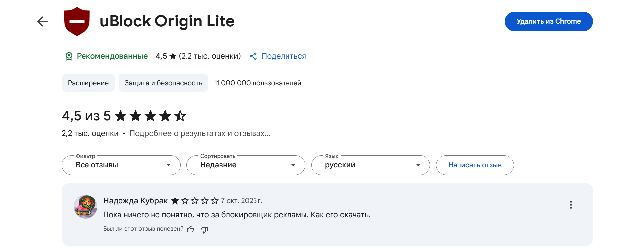Click the reviewer name Надежда Кубрак
The image size is (644, 252).
[x=135, y=201]
